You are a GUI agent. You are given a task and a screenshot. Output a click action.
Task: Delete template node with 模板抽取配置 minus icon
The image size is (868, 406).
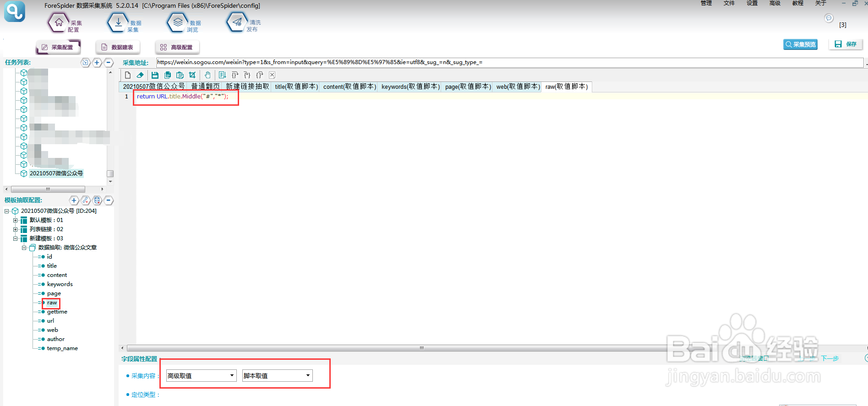click(x=109, y=200)
